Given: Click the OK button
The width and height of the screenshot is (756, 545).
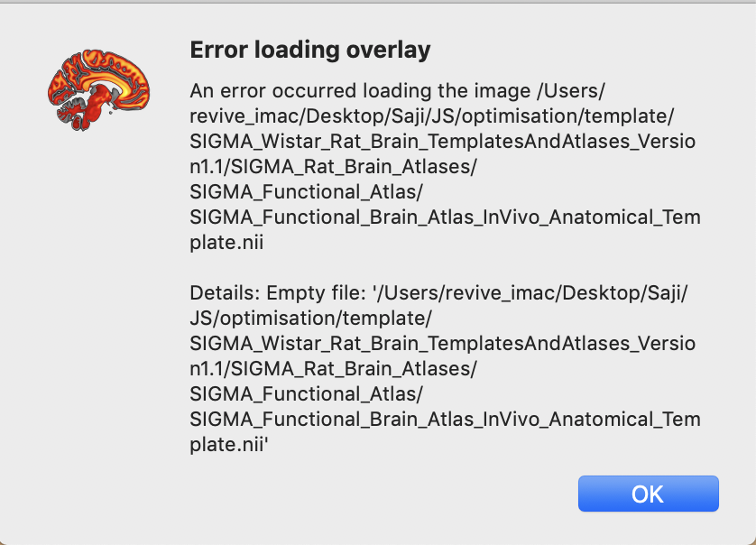Looking at the screenshot, I should pyautogui.click(x=648, y=494).
